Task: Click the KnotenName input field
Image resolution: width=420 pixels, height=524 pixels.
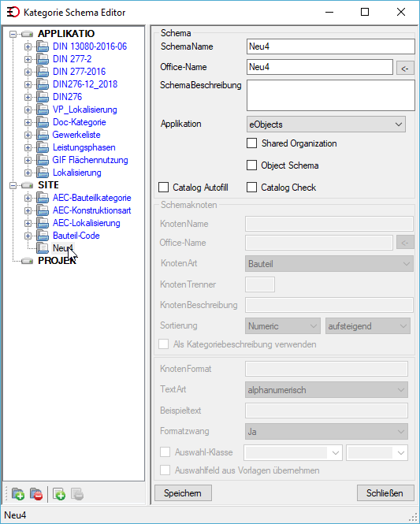Action: 329,223
